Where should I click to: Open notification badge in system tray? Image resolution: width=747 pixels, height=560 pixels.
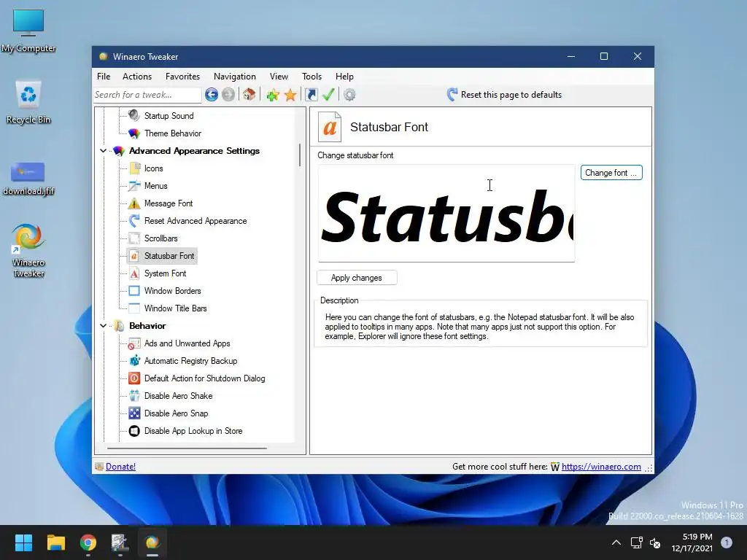click(727, 542)
